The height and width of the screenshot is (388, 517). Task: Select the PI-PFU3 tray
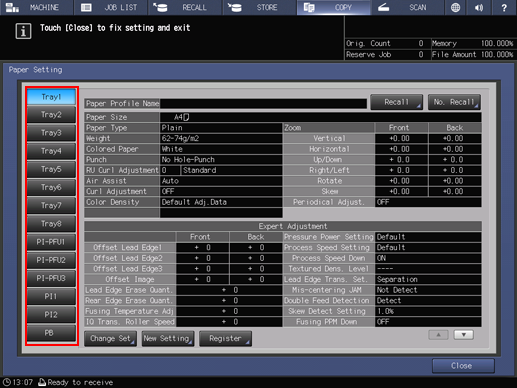51,278
